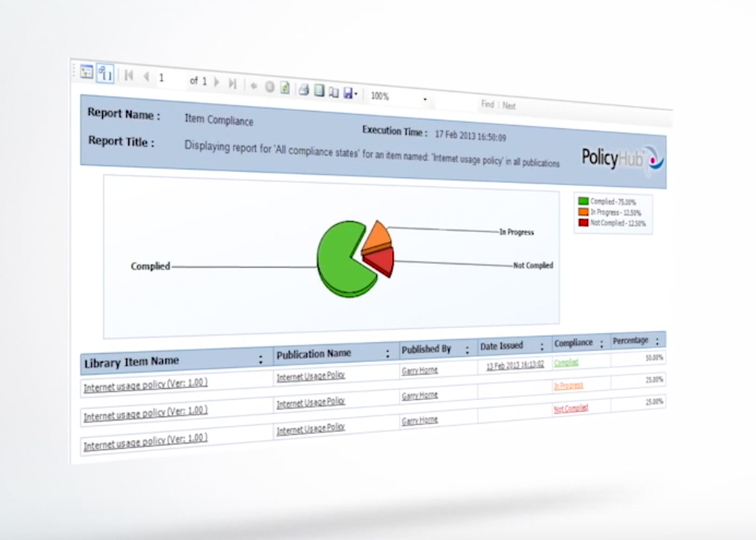This screenshot has width=756, height=540.
Task: Sort by the Library Item Name column
Action: (x=261, y=359)
